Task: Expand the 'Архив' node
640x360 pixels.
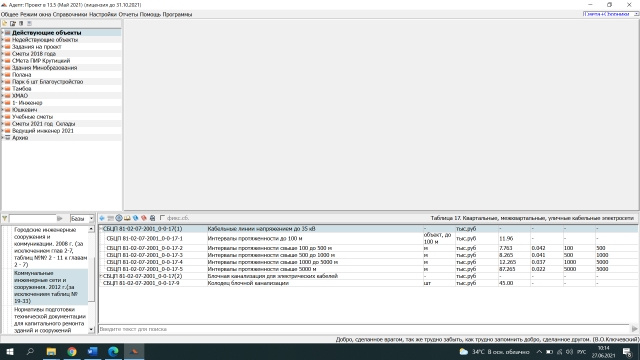Action: coord(2,138)
